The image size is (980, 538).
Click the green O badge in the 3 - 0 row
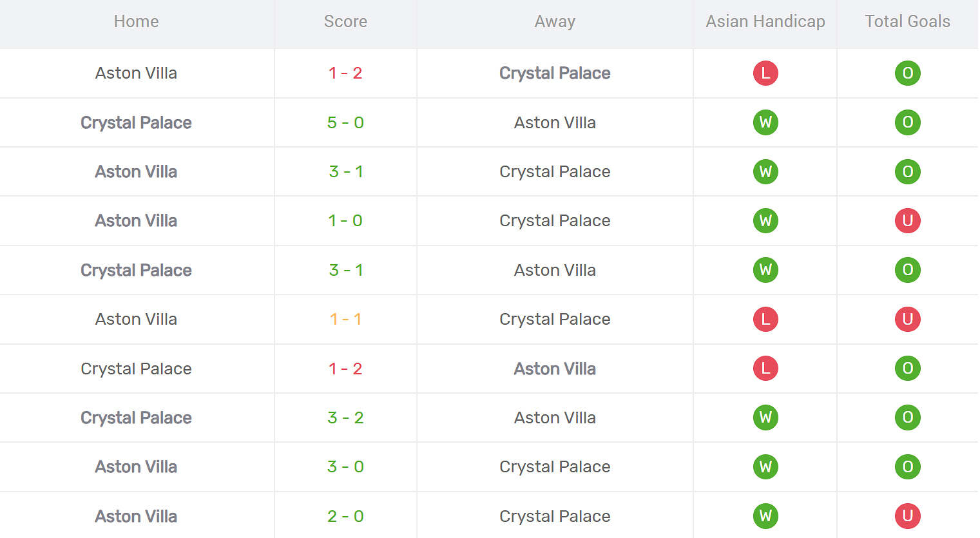(x=907, y=466)
